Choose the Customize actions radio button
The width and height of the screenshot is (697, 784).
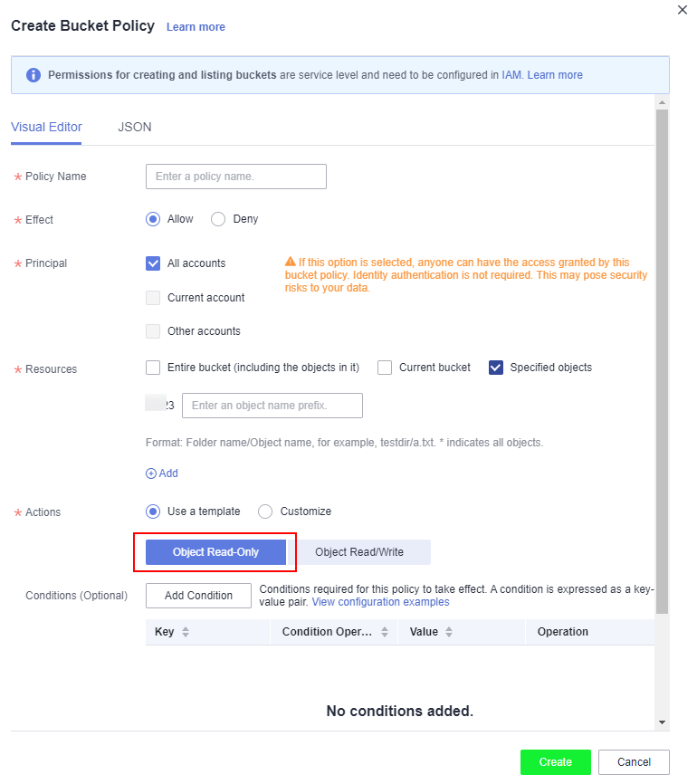265,512
